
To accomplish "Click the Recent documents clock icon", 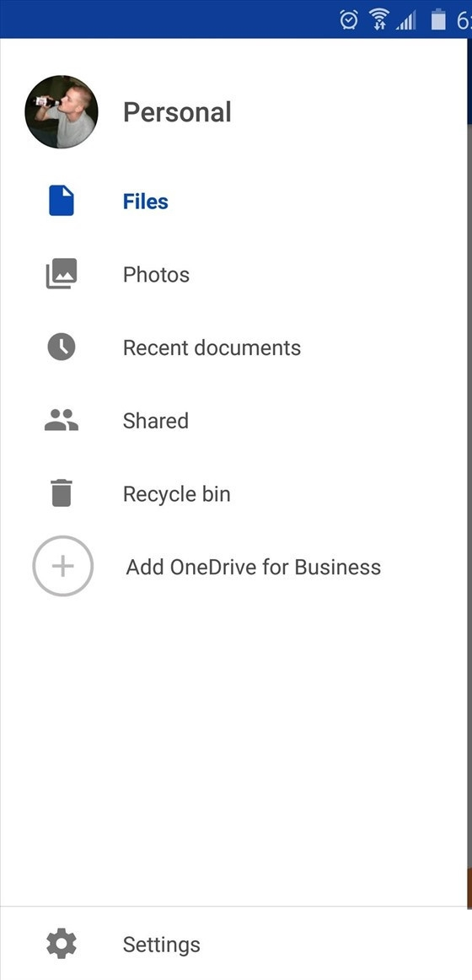I will 62,347.
